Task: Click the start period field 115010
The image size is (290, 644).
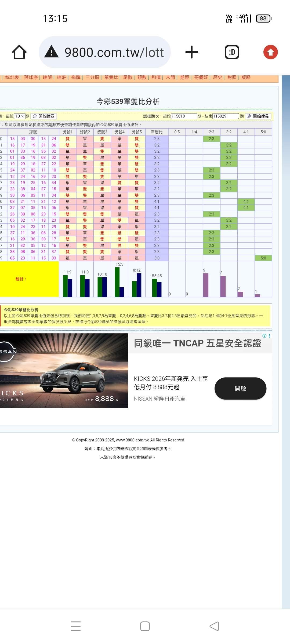Action: click(184, 116)
